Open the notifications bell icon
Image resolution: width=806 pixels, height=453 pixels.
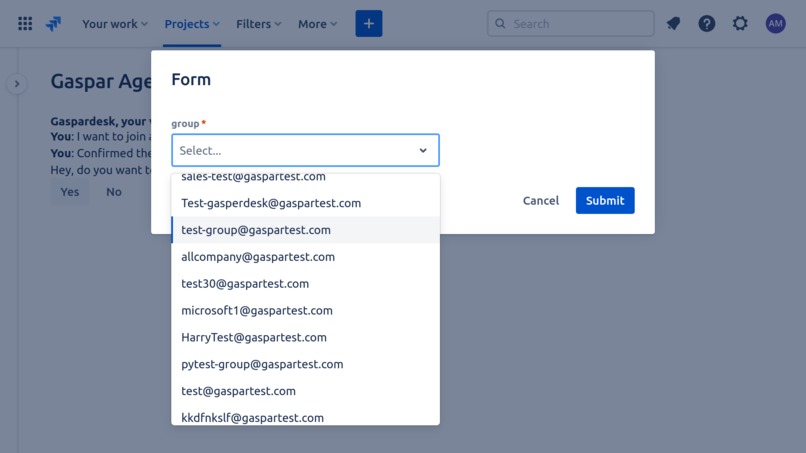[x=673, y=24]
